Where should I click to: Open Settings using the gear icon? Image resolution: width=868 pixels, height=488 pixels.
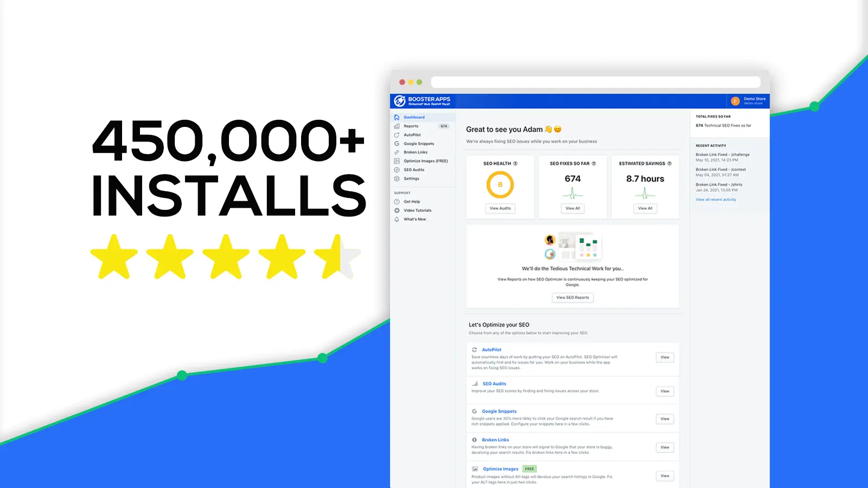[397, 178]
